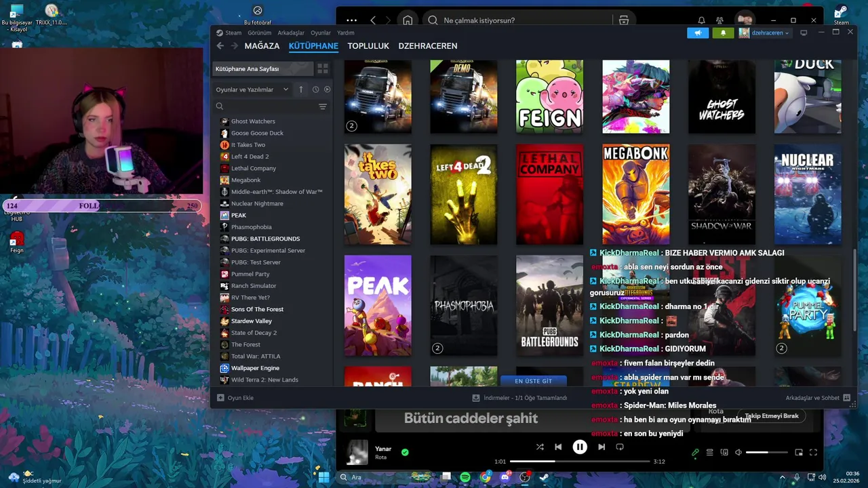
Task: Switch to MAĞAZA tab
Action: 262,46
